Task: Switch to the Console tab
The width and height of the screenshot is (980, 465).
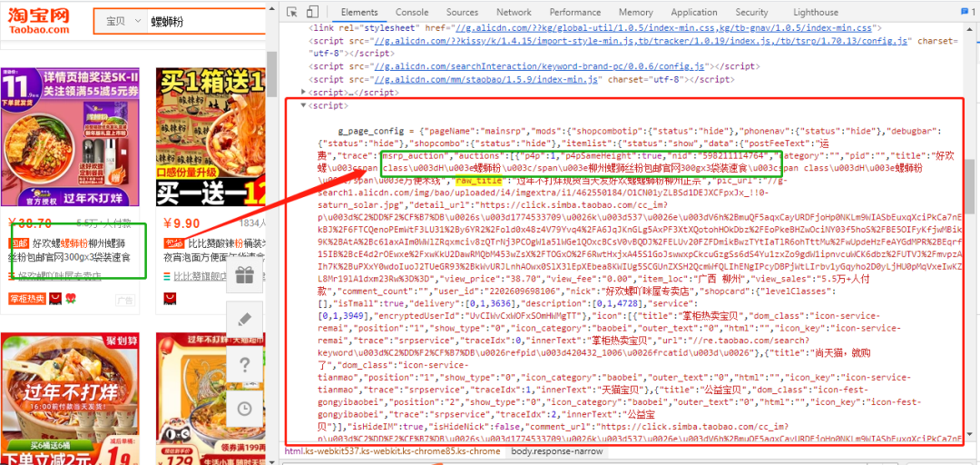Action: (412, 12)
